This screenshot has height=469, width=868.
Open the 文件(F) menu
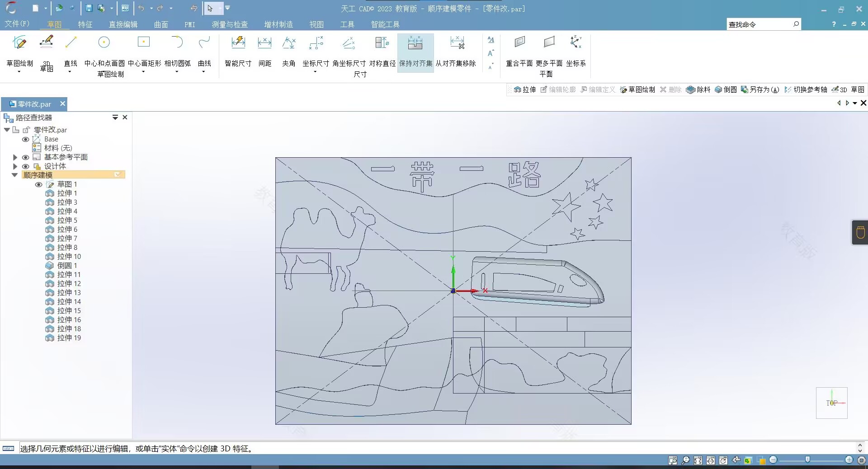(17, 23)
